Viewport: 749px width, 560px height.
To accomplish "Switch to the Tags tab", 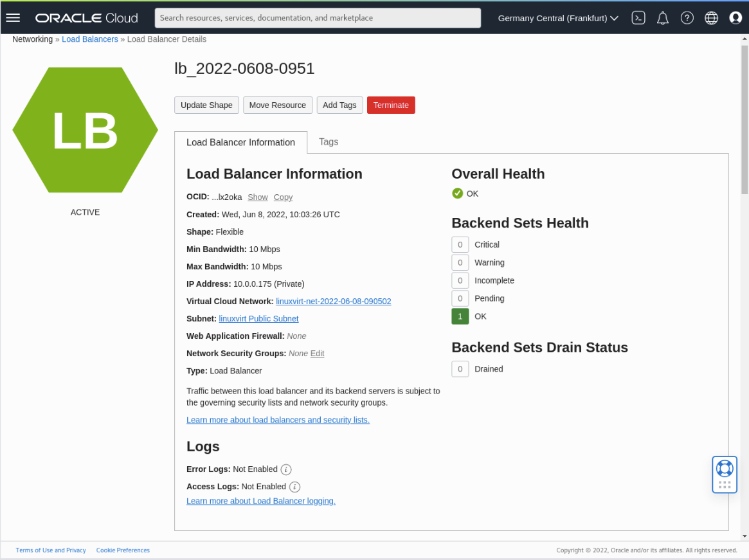I will 329,142.
